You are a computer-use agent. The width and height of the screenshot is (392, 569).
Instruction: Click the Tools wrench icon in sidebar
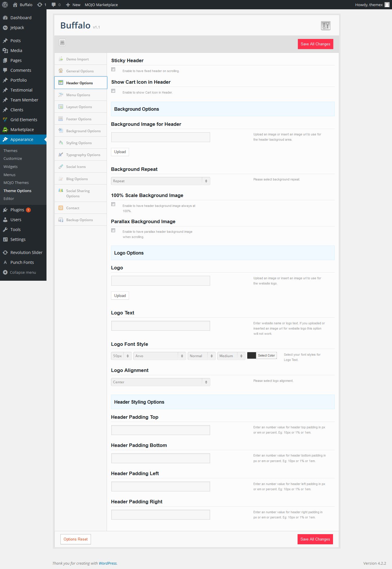click(x=5, y=230)
